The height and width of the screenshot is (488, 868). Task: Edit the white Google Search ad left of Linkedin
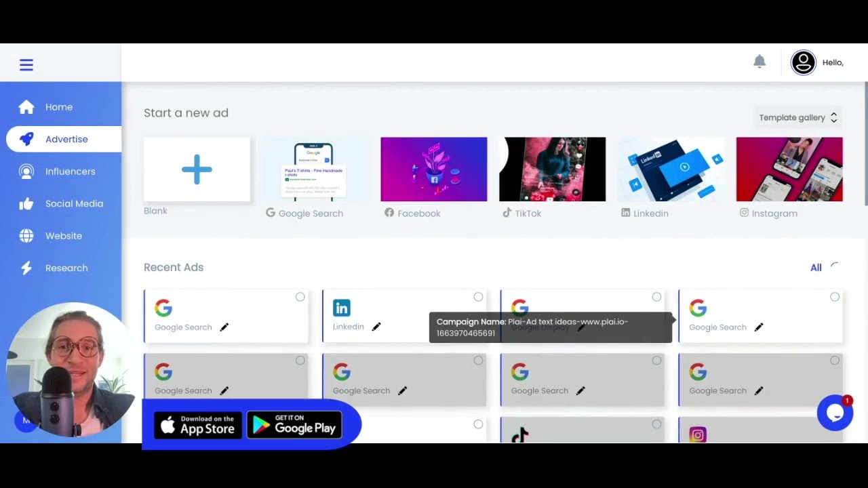point(224,327)
